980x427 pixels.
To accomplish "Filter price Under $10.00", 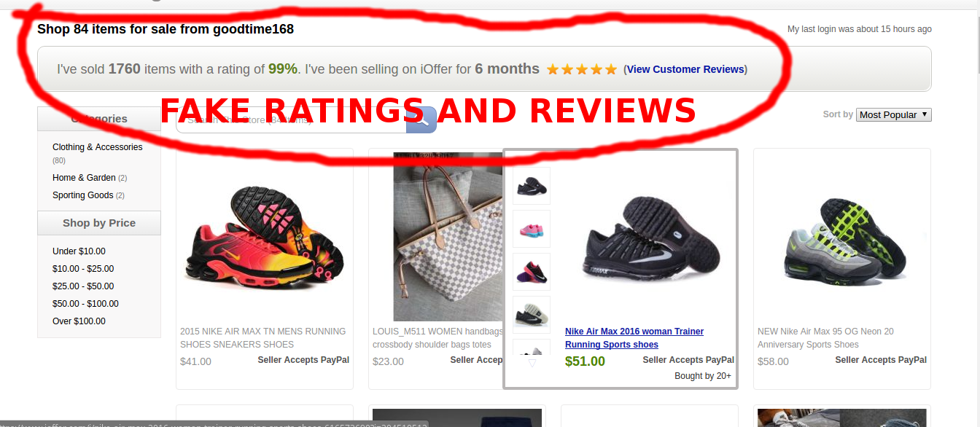I will click(x=79, y=251).
